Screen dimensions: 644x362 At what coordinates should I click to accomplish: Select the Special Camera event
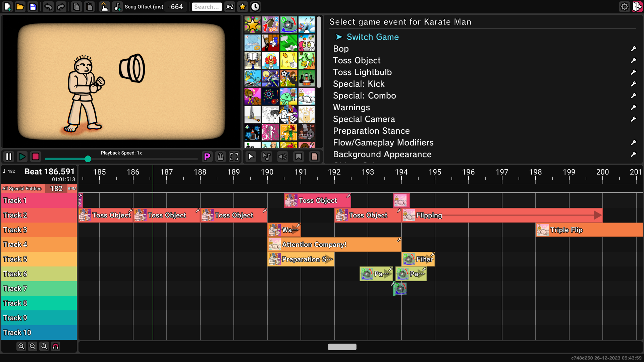point(364,119)
